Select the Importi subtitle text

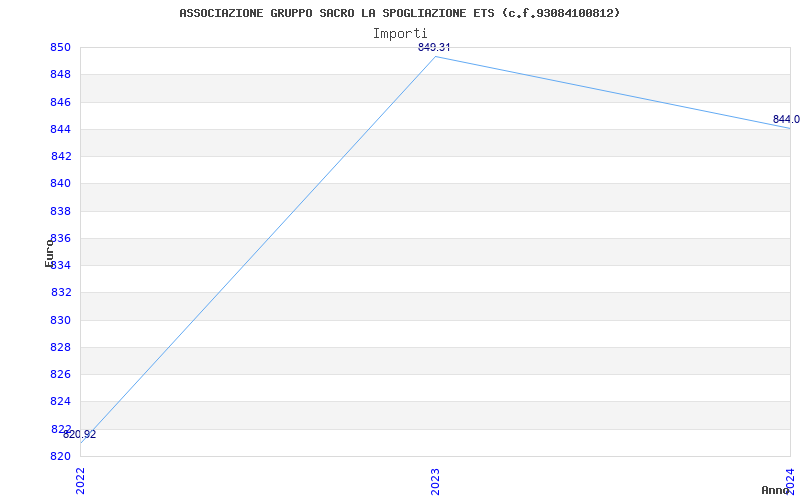click(400, 34)
